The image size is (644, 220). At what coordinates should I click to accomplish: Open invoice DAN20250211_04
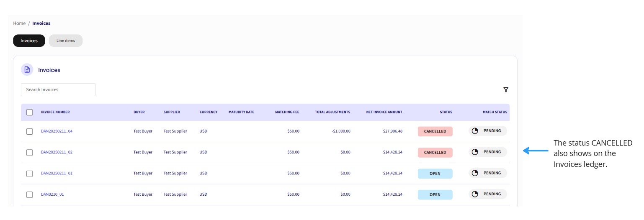coord(57,131)
